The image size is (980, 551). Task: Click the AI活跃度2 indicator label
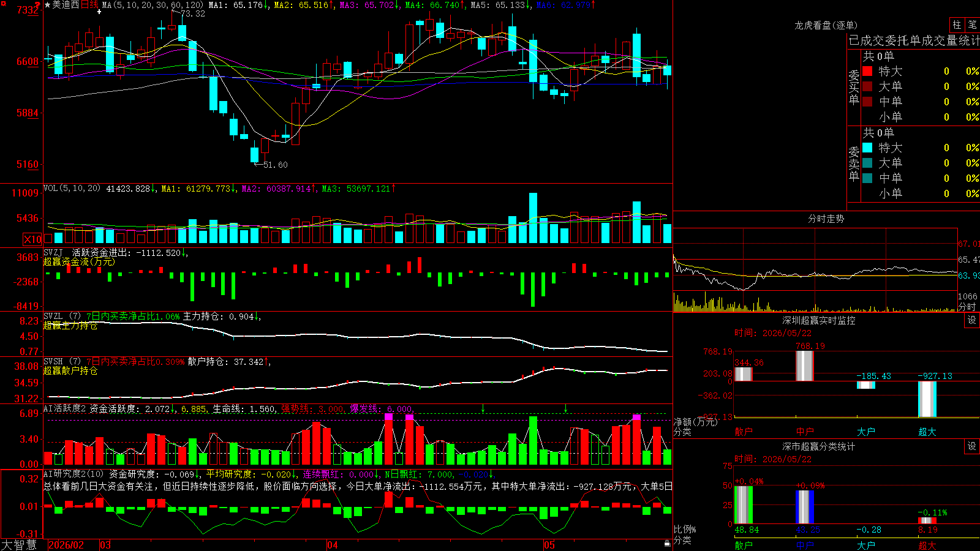[65, 408]
